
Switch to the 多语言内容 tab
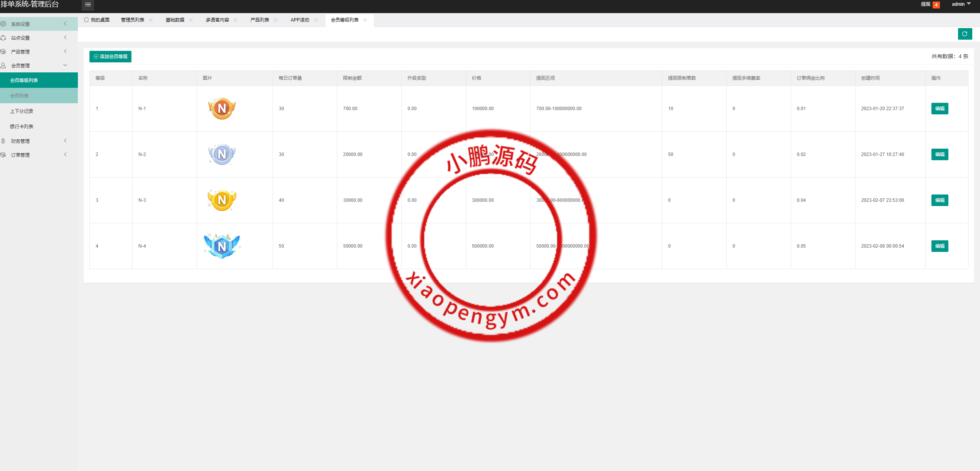click(217, 20)
